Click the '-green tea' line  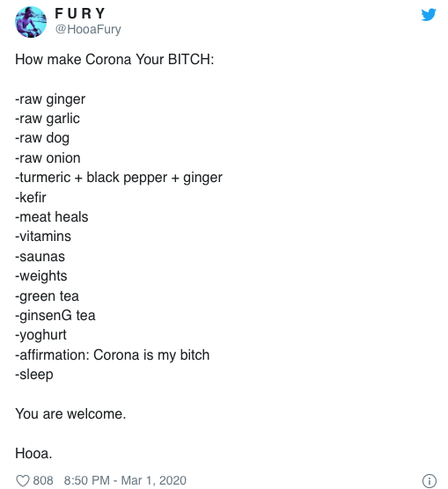(x=48, y=296)
